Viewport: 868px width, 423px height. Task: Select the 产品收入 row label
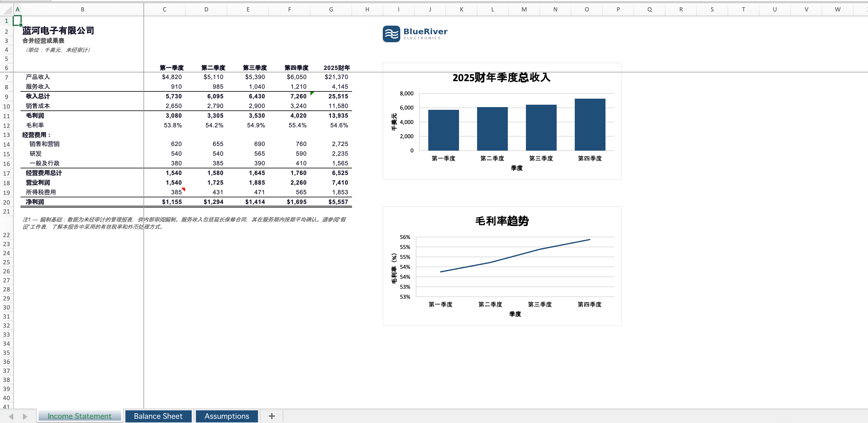point(38,77)
